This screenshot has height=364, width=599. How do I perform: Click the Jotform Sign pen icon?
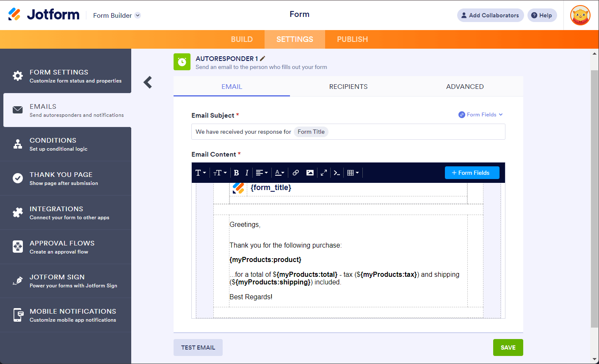pyautogui.click(x=18, y=281)
